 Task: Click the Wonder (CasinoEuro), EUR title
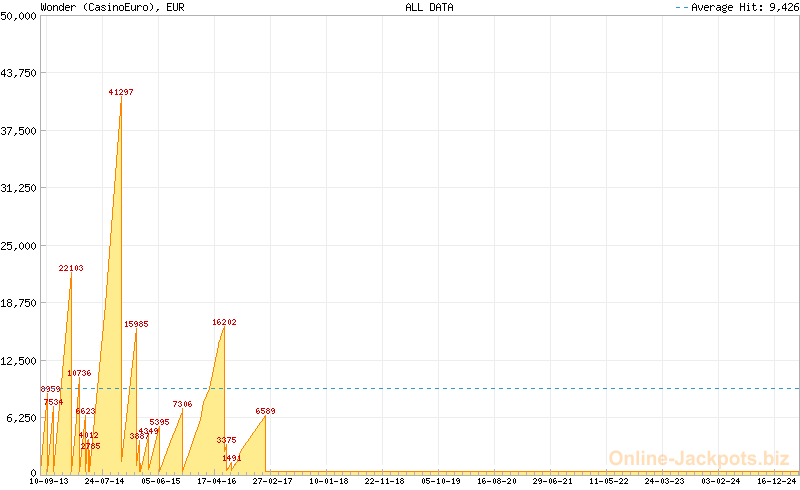(x=112, y=7)
